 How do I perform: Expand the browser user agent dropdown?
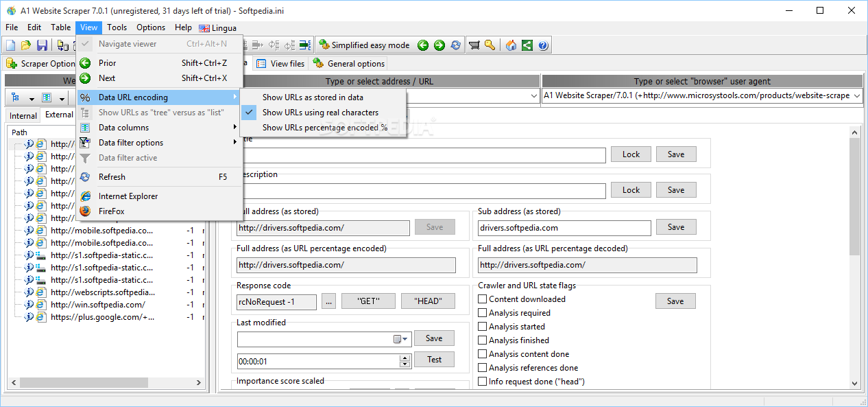click(857, 96)
